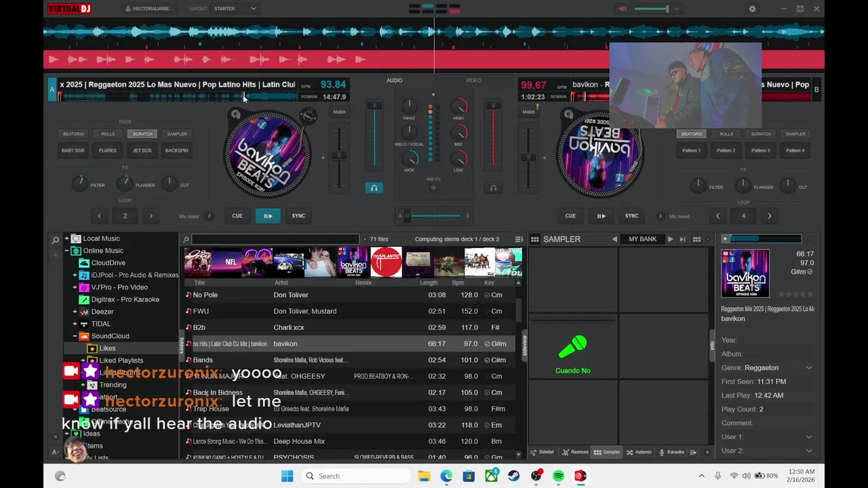Select SAMPLER pads mode on left deck

pyautogui.click(x=177, y=134)
